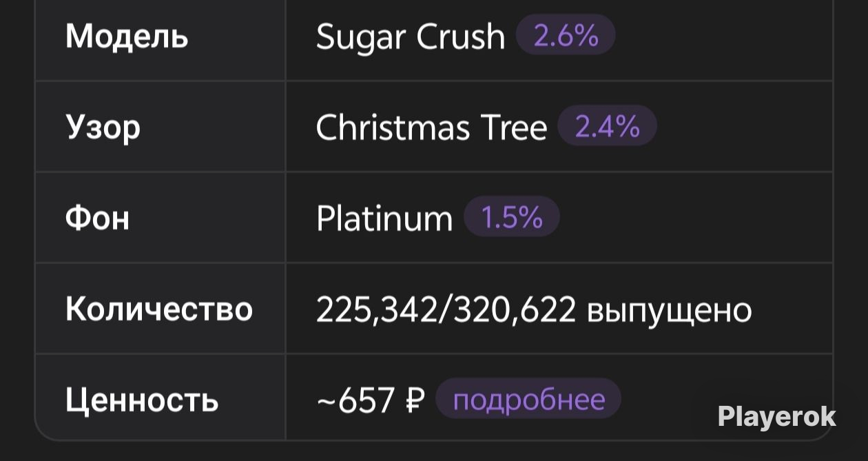Click the Playerok watermark logo

(x=776, y=416)
